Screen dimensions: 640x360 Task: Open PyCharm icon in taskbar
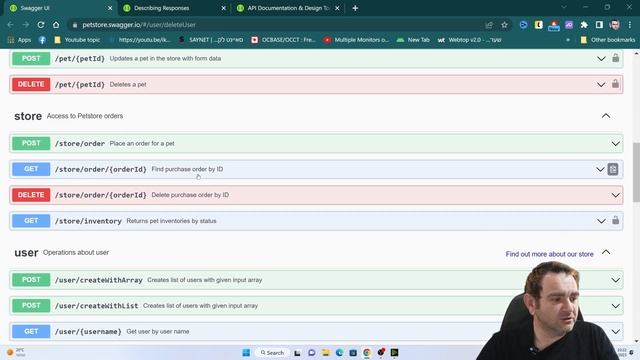[x=394, y=352]
